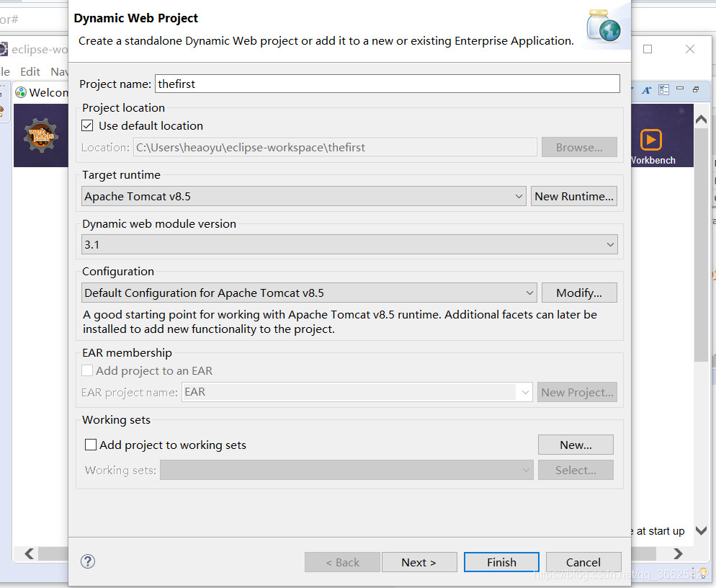This screenshot has height=588, width=716.
Task: Open the EAR project name dropdown
Action: (357, 392)
